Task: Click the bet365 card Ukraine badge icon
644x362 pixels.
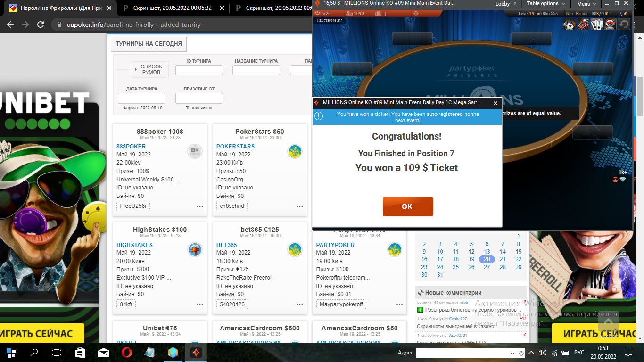Action: (295, 250)
